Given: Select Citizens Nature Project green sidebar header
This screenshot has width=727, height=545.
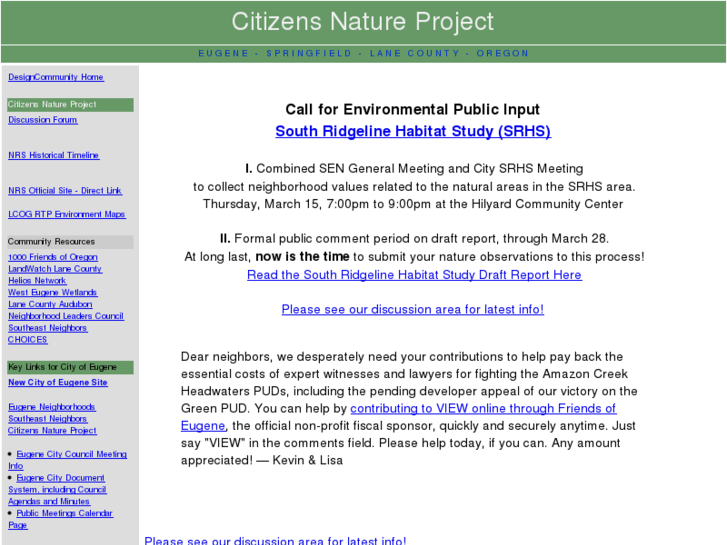Looking at the screenshot, I should pos(70,105).
